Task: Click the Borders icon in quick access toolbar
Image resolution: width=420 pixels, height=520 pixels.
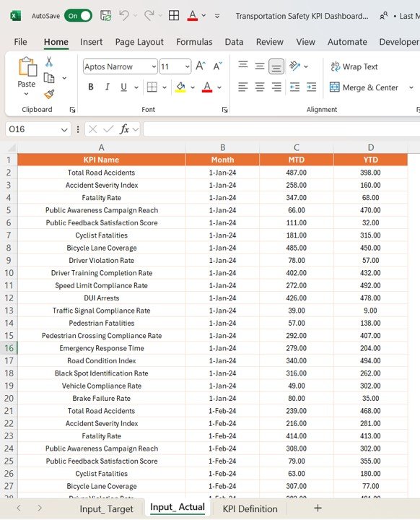Action: [x=174, y=16]
